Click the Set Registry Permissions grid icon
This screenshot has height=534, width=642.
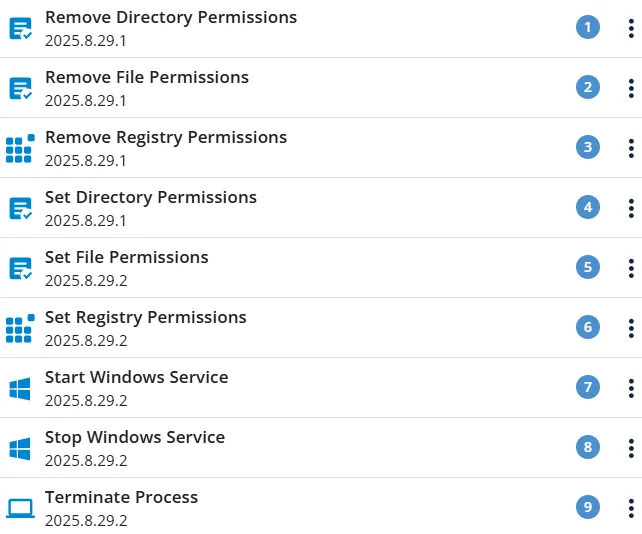point(20,328)
